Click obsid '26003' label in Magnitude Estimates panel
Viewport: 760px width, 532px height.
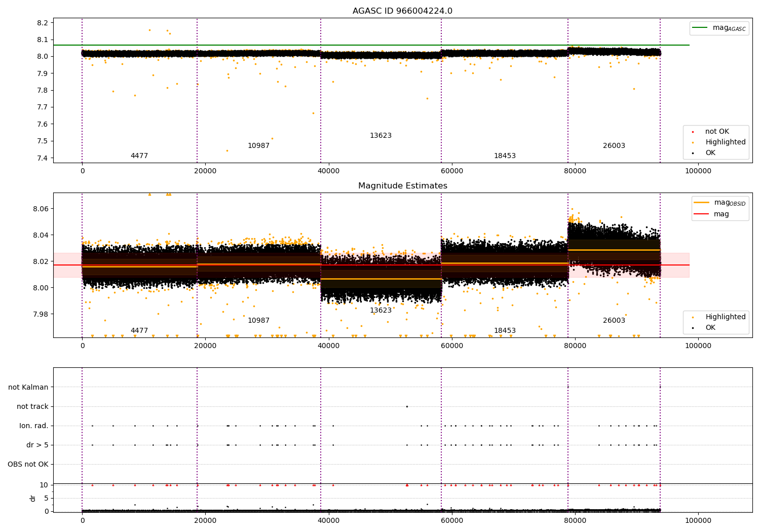pos(614,321)
